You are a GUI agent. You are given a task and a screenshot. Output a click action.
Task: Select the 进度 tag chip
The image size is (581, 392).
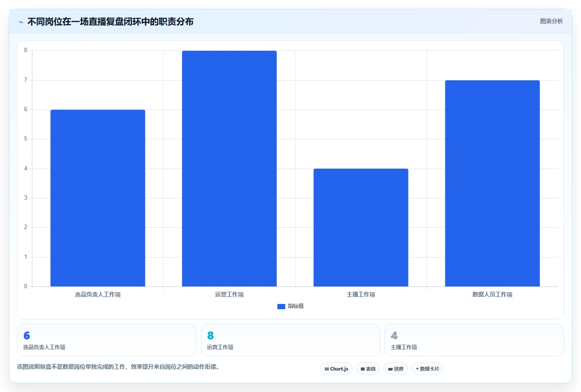point(396,369)
